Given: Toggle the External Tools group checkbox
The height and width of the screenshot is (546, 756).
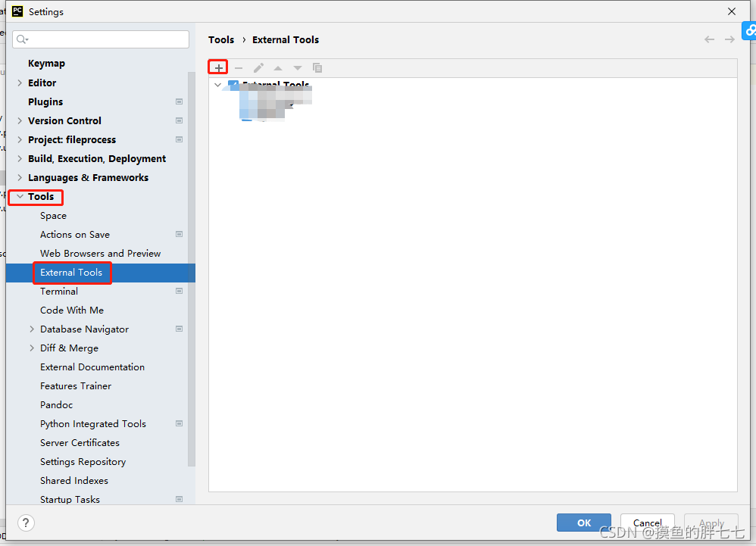Looking at the screenshot, I should pyautogui.click(x=233, y=86).
